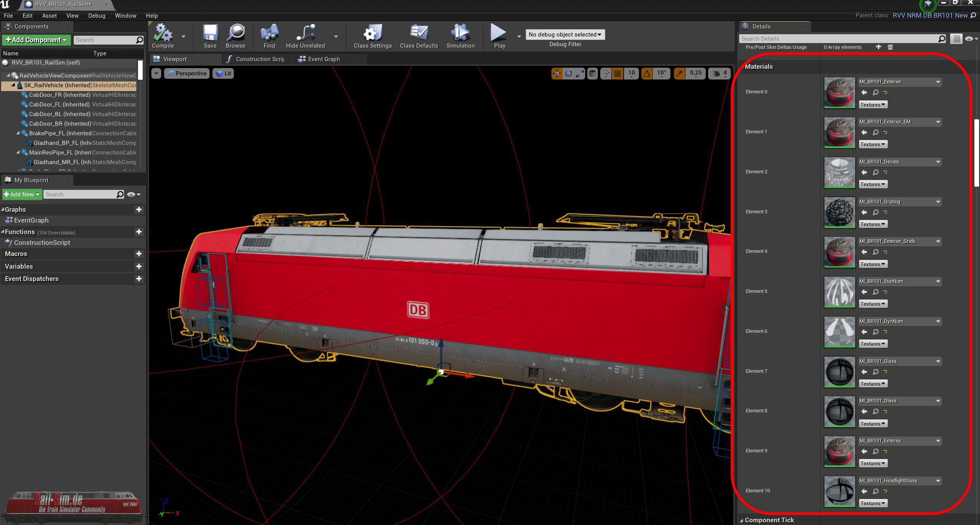
Task: Select SK_RailVehicle component row
Action: tap(69, 85)
